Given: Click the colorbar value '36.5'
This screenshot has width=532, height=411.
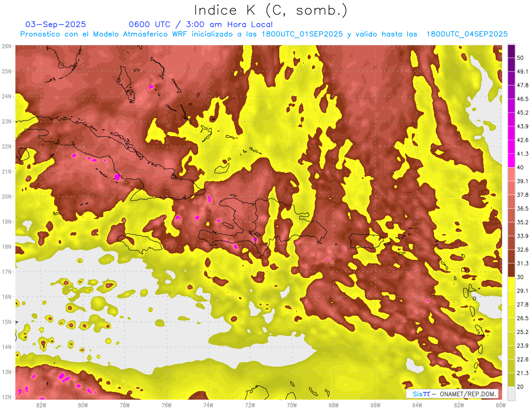Looking at the screenshot, I should click(x=522, y=209).
